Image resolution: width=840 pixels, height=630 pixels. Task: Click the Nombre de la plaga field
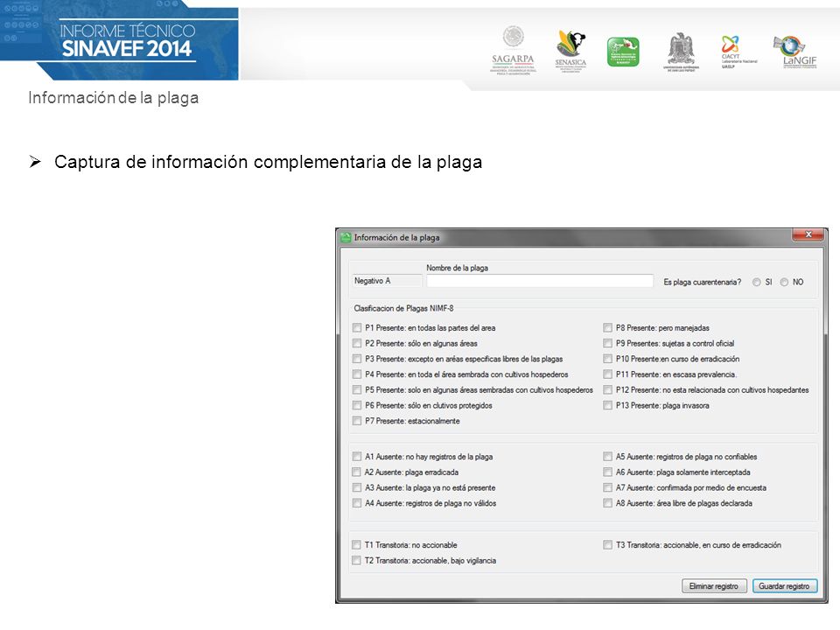click(540, 281)
